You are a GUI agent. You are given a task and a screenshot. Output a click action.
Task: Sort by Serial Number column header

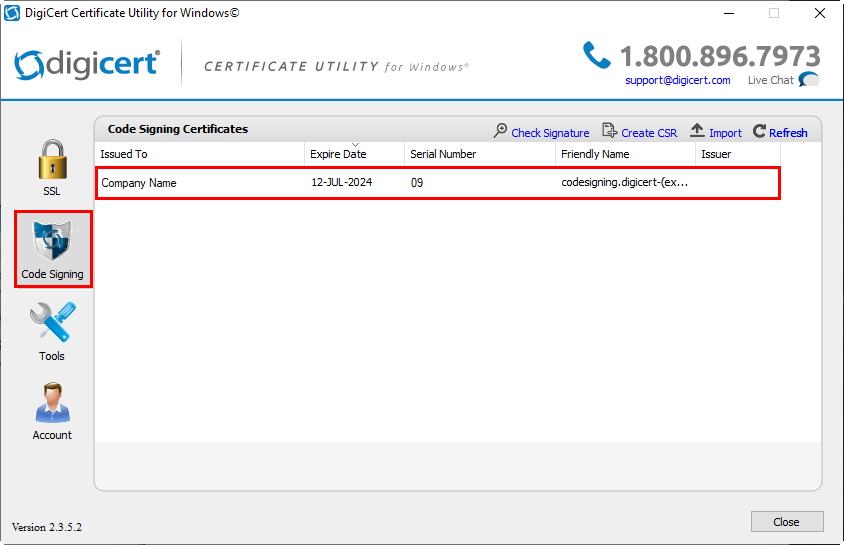pos(480,154)
